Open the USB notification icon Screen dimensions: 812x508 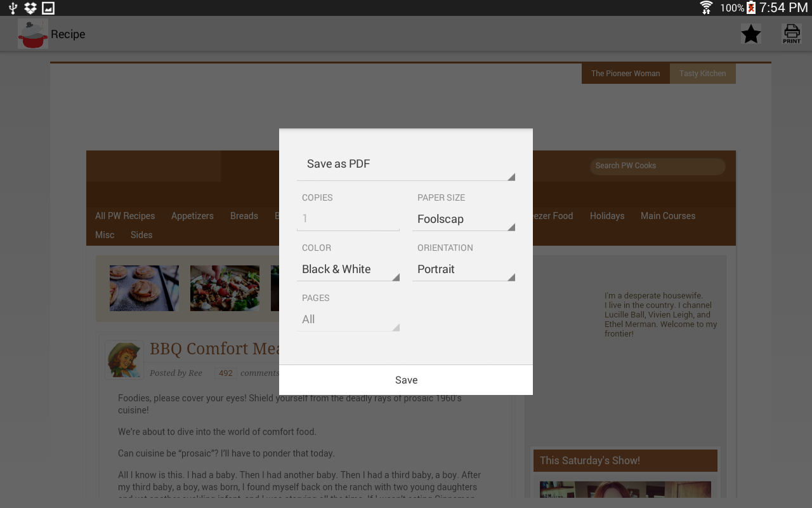click(x=13, y=8)
